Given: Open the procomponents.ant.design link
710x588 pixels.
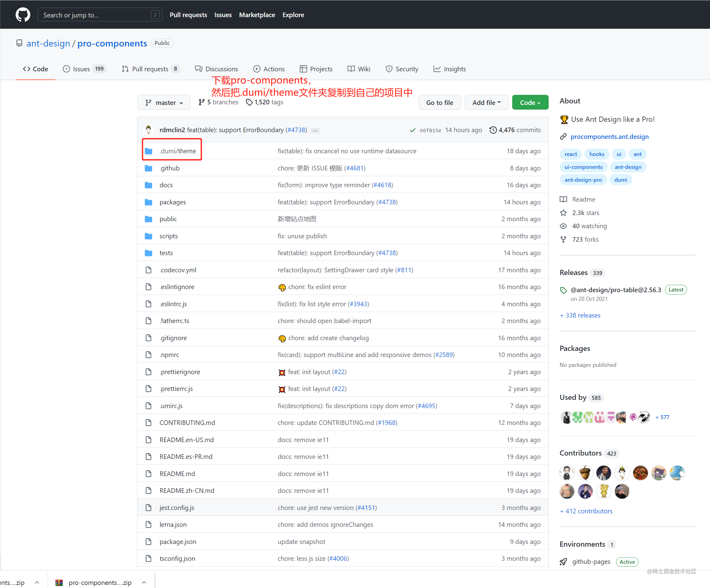Looking at the screenshot, I should (x=610, y=136).
